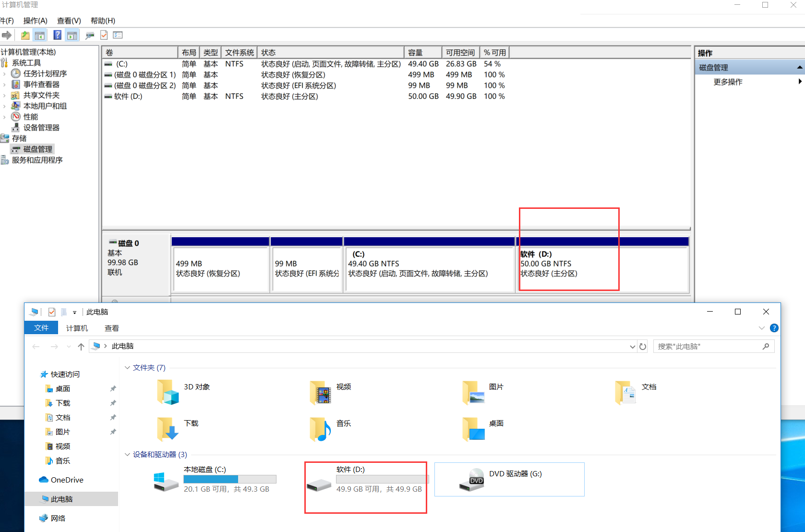This screenshot has height=532, width=805.
Task: Collapse the 文件夹 (7) group
Action: 127,368
